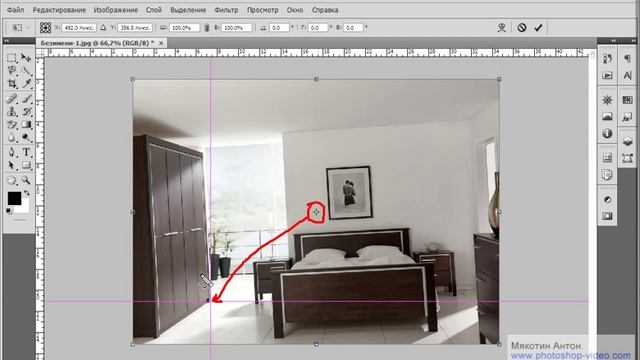Open the Фильтр menu
The image size is (640, 360).
(226, 10)
